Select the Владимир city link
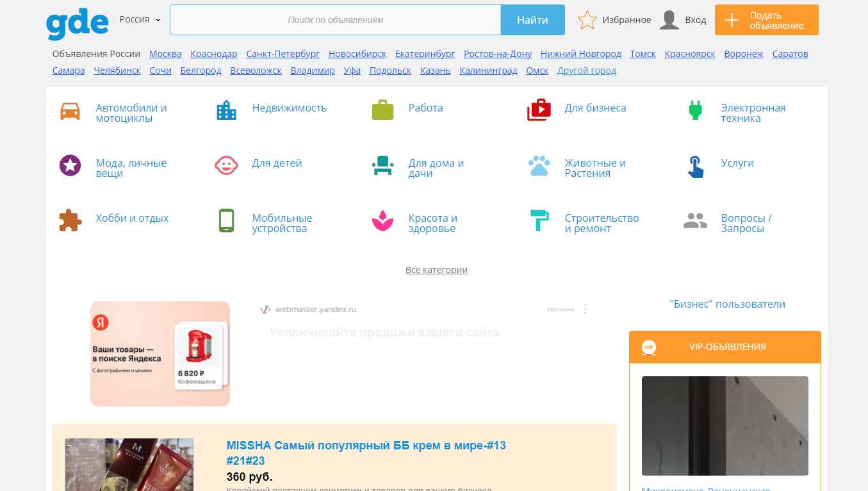Screen dimensions: 868x491 [313, 71]
